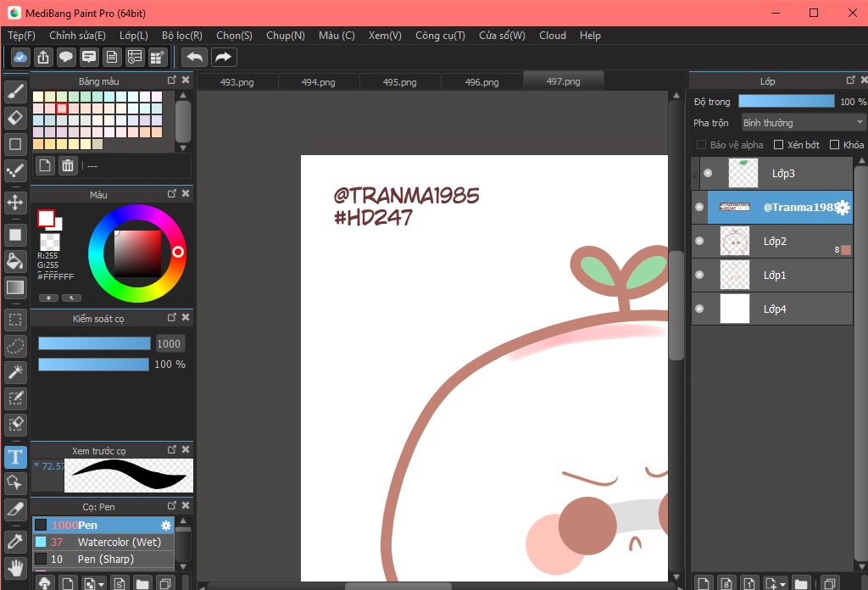Screen dimensions: 868x590
Task: Select the Brush tool in left toolbar
Action: click(15, 92)
